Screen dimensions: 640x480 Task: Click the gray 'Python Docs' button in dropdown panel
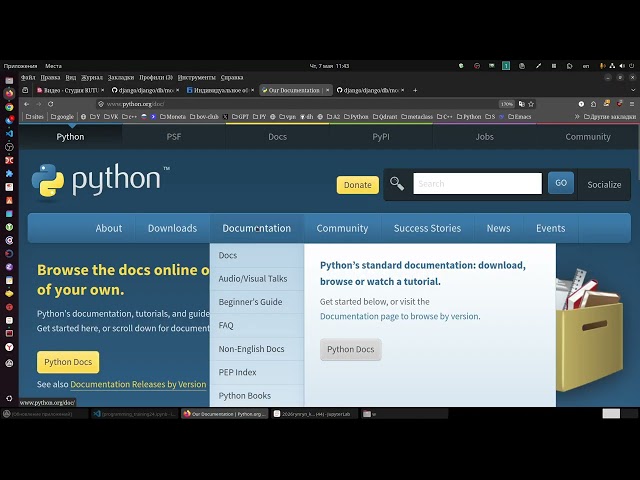[351, 349]
